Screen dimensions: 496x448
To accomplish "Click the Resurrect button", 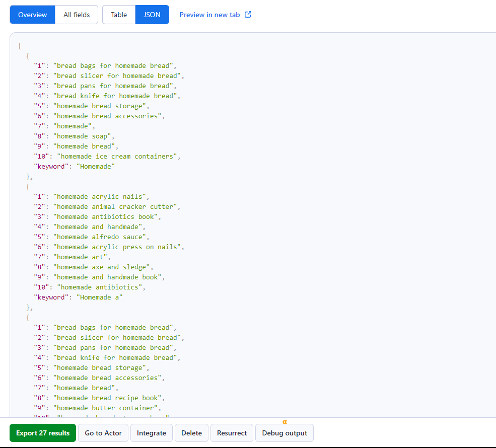I will click(231, 433).
